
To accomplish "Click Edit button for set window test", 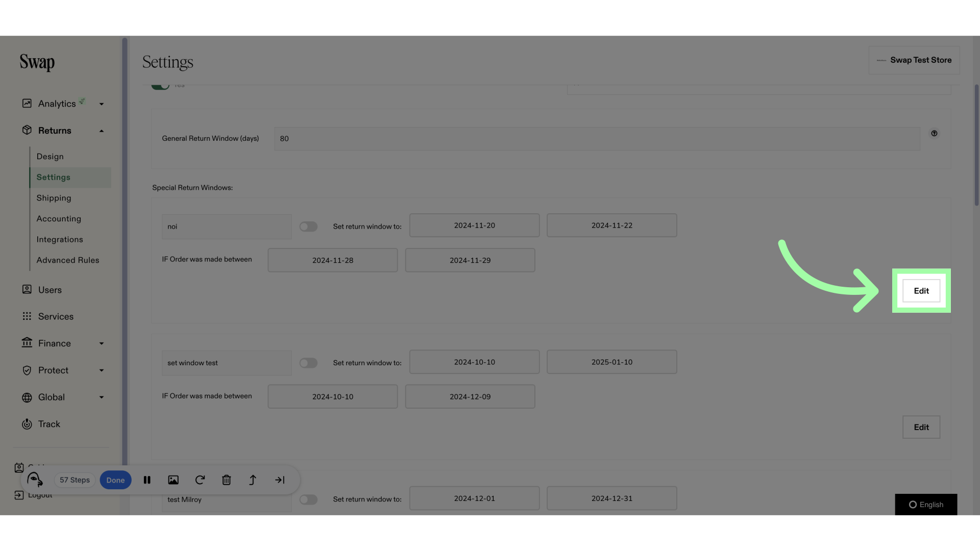I will (x=921, y=427).
